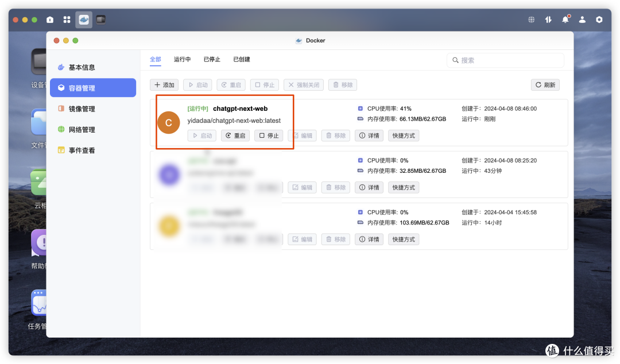This screenshot has width=620, height=364.
Task: Click the 添加 button in toolbar
Action: [164, 84]
